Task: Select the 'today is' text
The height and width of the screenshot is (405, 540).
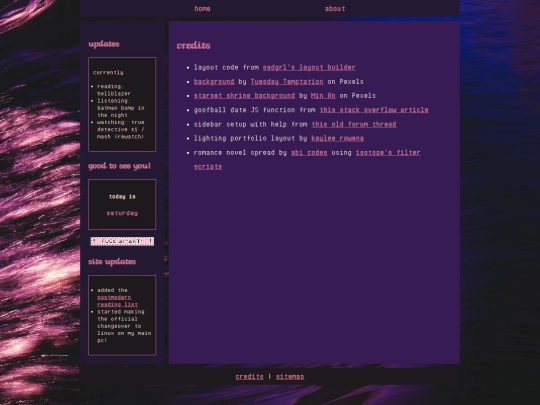Action: (x=122, y=197)
